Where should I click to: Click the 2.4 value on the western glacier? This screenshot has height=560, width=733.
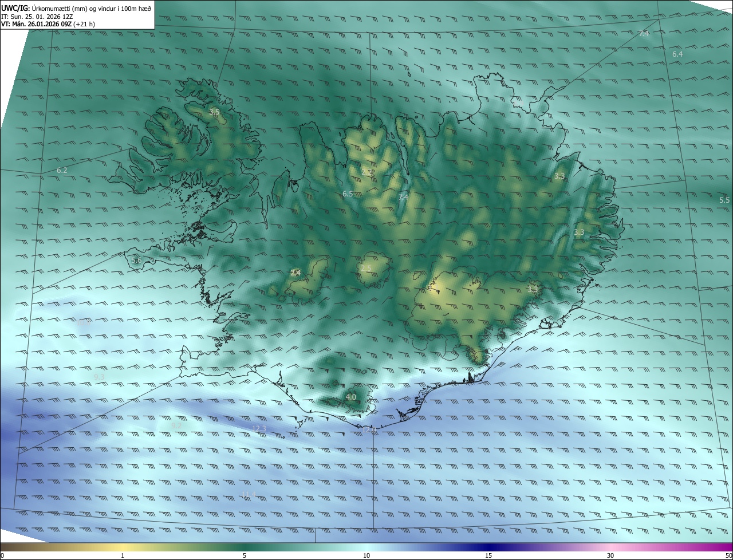(x=295, y=273)
